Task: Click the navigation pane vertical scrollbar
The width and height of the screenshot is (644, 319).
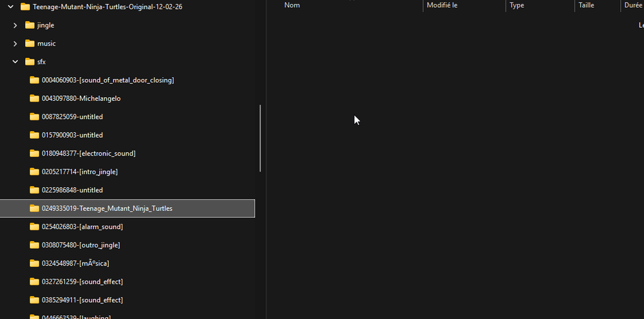Action: click(261, 138)
